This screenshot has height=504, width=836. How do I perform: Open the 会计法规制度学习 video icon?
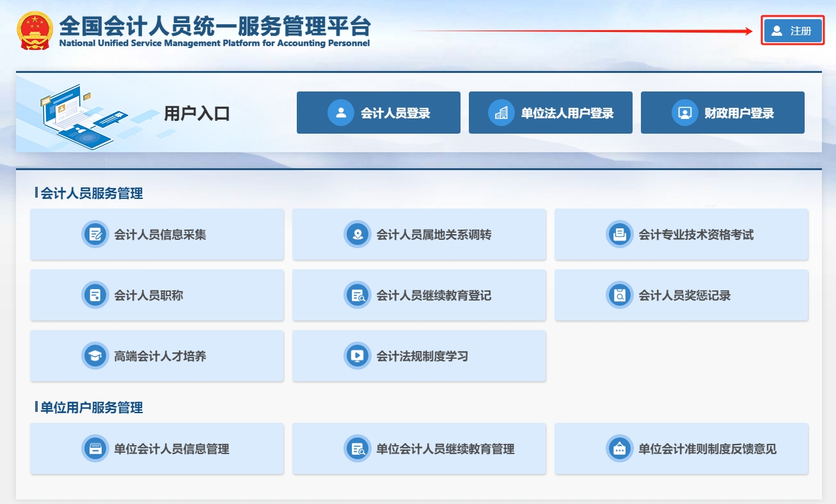[x=357, y=356]
